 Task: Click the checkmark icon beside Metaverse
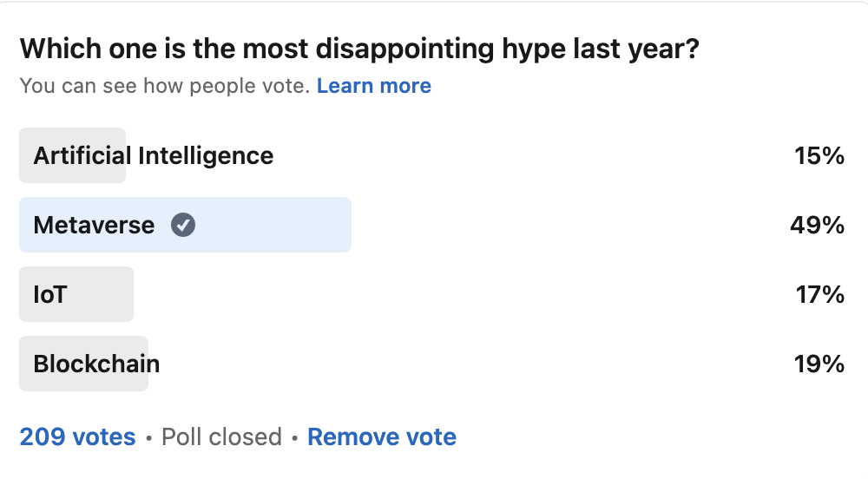click(183, 226)
